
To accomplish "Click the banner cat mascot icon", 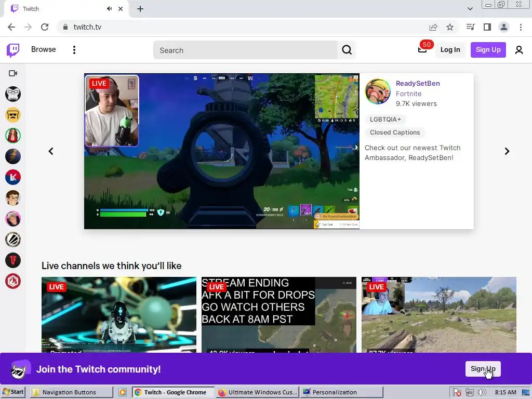I will (20, 369).
